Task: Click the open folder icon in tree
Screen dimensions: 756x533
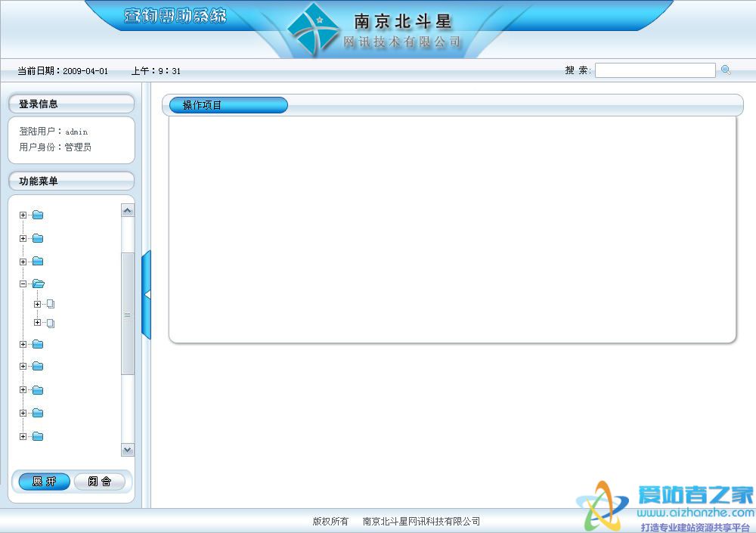Action: 38,284
